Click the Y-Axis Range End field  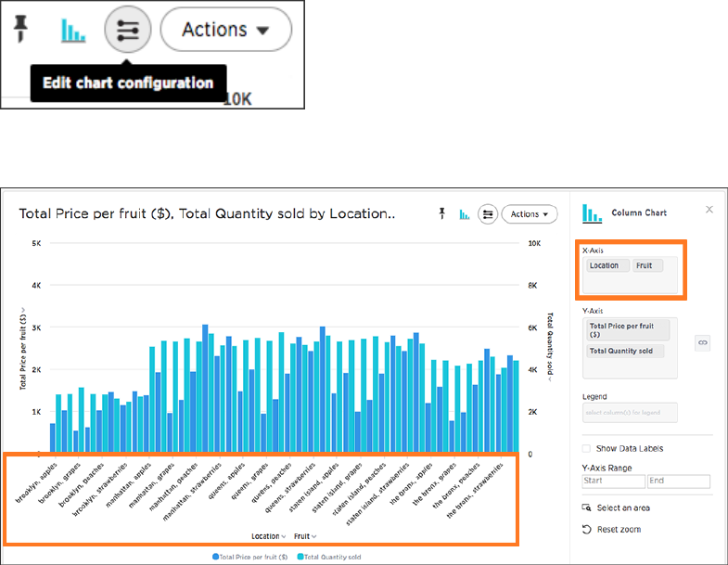pyautogui.click(x=679, y=481)
